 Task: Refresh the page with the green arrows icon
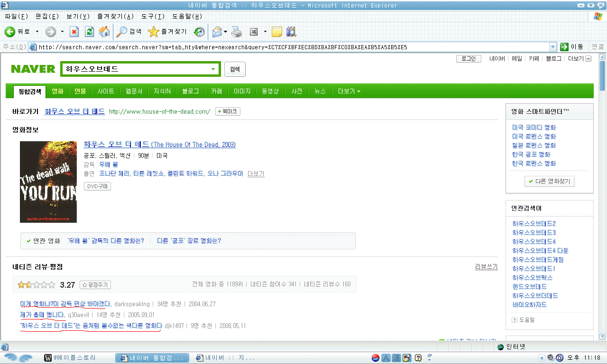(x=89, y=32)
